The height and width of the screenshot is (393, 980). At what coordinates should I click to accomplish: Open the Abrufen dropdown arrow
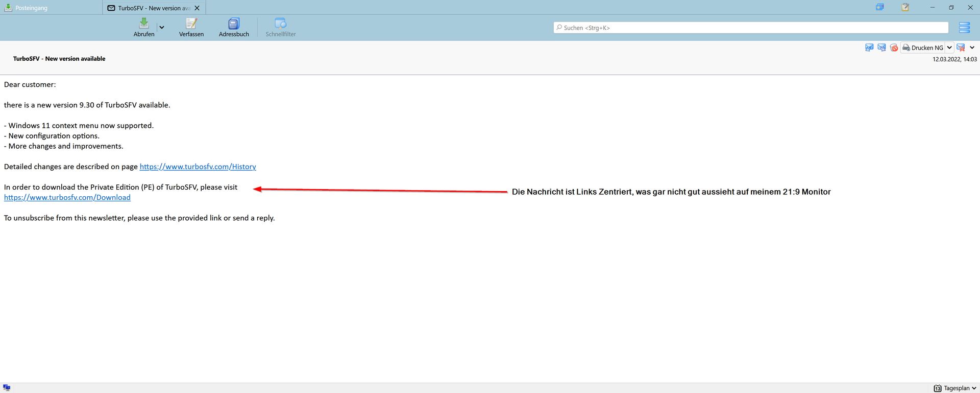[x=162, y=28]
